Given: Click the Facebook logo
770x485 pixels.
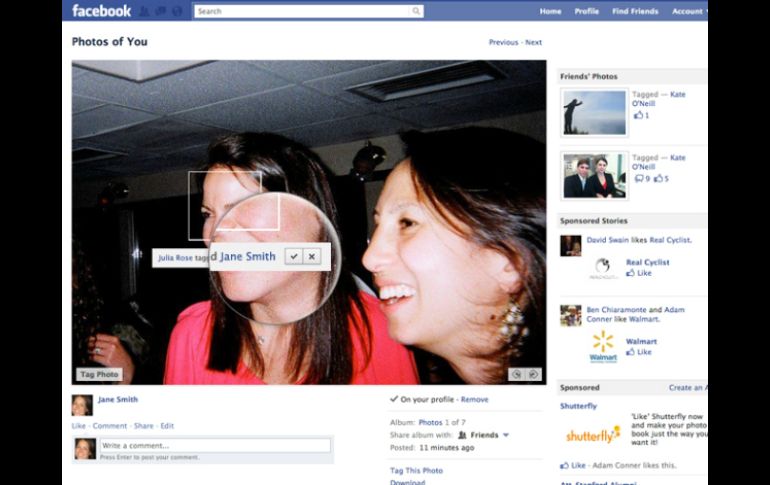Looking at the screenshot, I should click(x=101, y=11).
